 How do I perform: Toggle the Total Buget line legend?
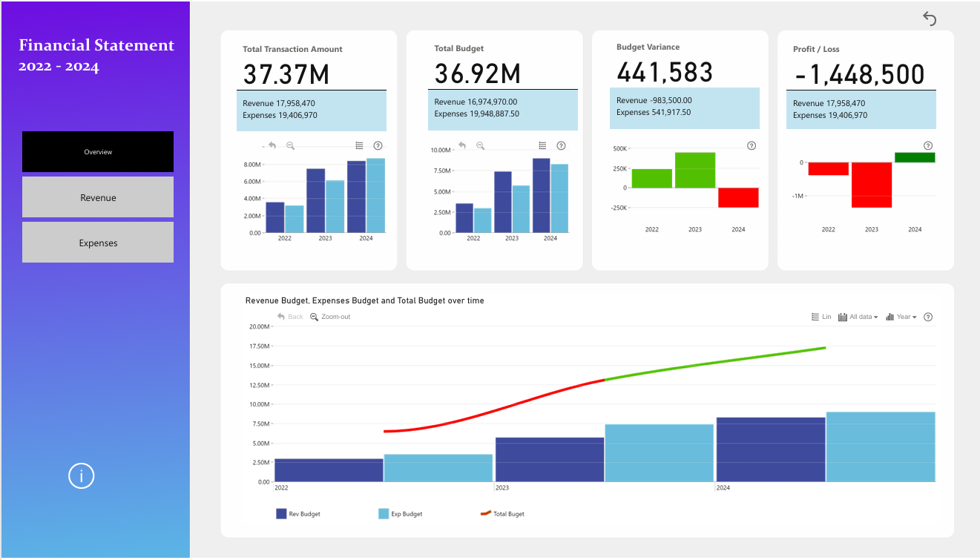502,514
